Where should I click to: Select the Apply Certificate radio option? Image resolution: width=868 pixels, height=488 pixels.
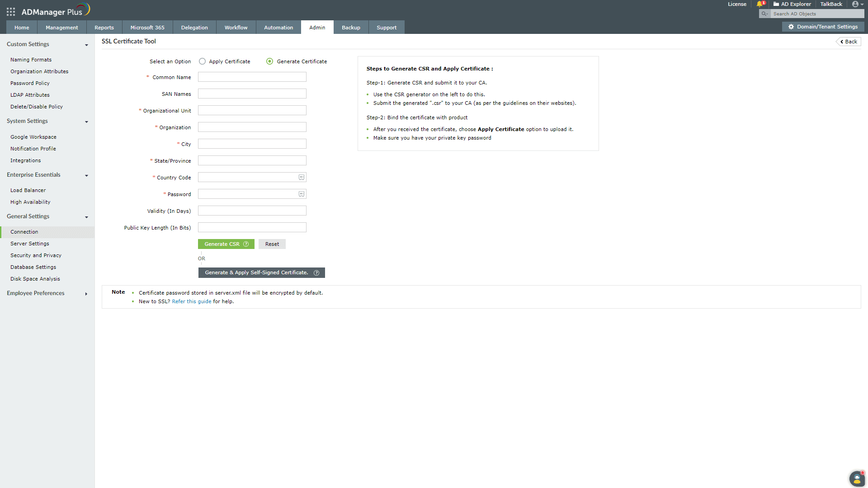coord(202,61)
